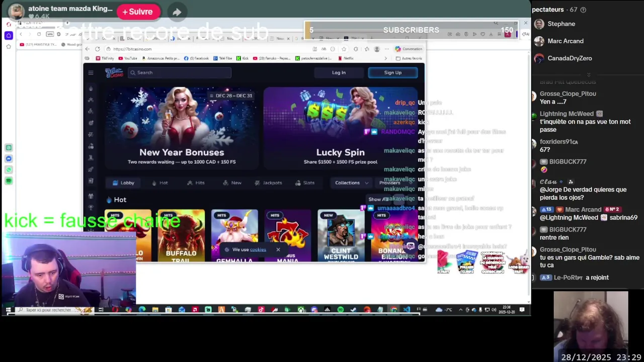The width and height of the screenshot is (644, 362).
Task: Click the outer browser sidebar Spotify icon
Action: (x=9, y=180)
